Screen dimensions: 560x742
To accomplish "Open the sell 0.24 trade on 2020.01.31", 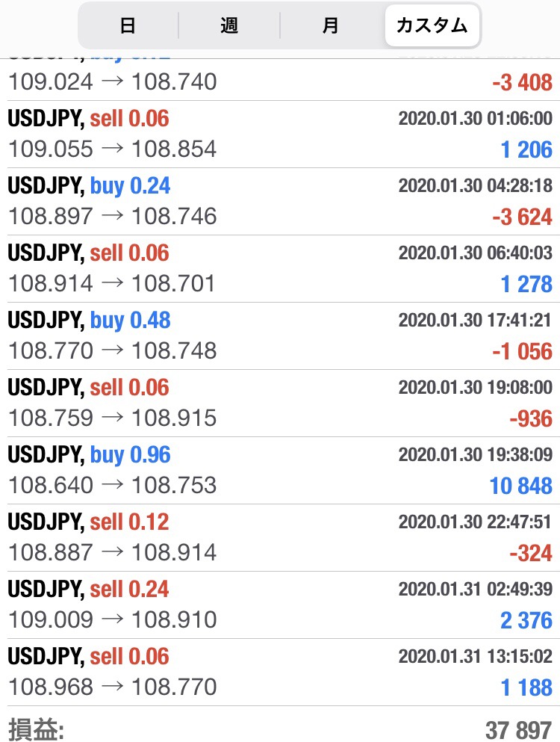I will pos(280,605).
